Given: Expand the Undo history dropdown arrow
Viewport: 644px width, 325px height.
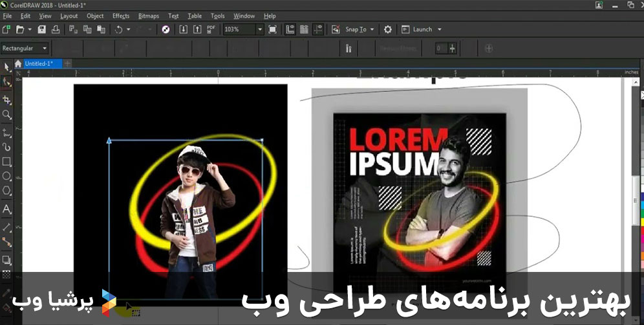Looking at the screenshot, I should [128, 29].
